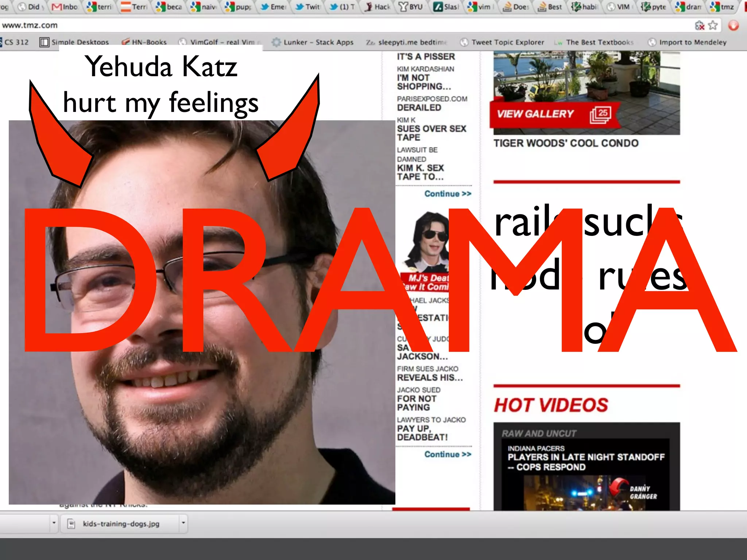Open the Terri tab with orange icon
This screenshot has height=560, width=747.
pyautogui.click(x=134, y=7)
